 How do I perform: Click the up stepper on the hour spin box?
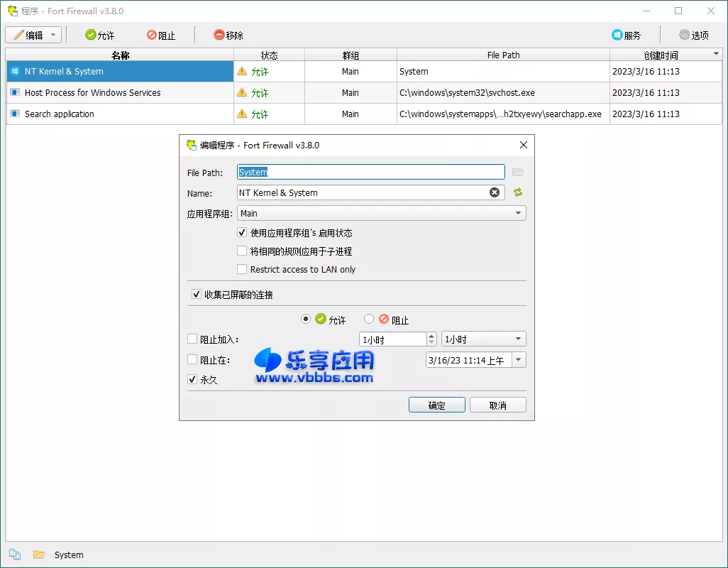(x=433, y=335)
